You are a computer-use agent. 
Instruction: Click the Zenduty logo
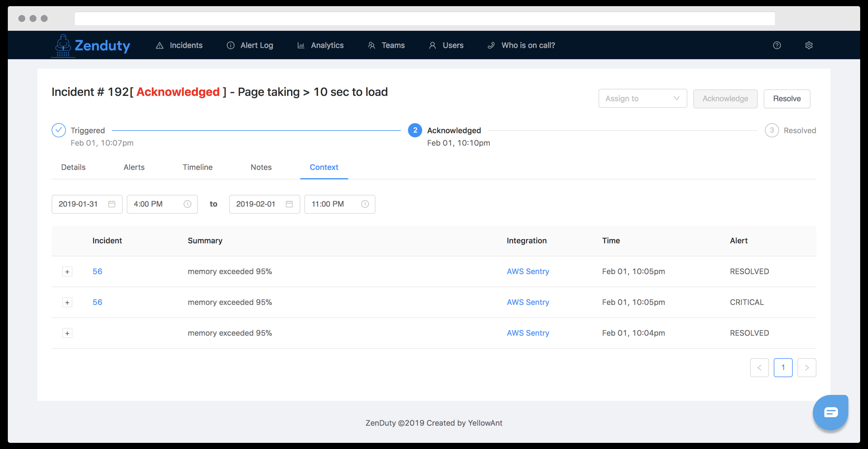91,45
